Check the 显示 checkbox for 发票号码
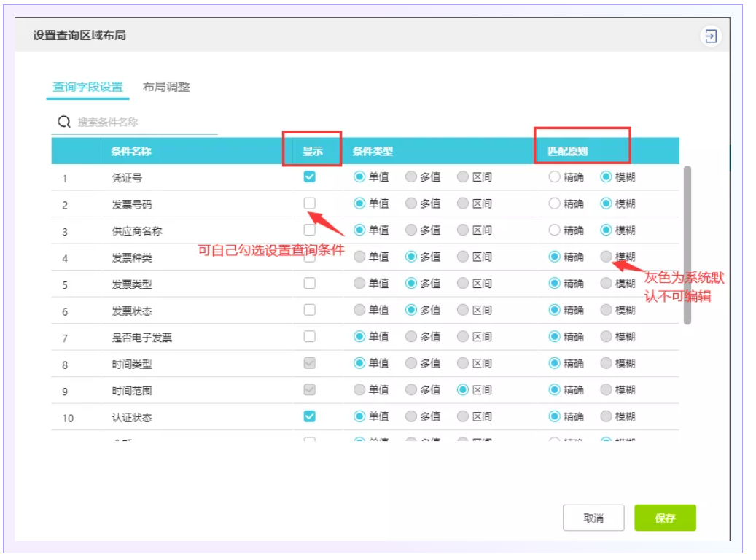The width and height of the screenshot is (756, 560). 310,203
